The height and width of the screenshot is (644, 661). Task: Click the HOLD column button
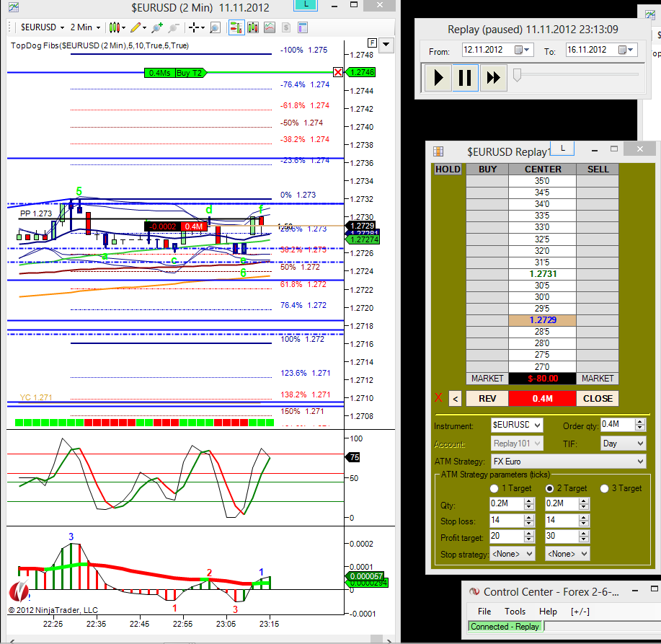(448, 169)
